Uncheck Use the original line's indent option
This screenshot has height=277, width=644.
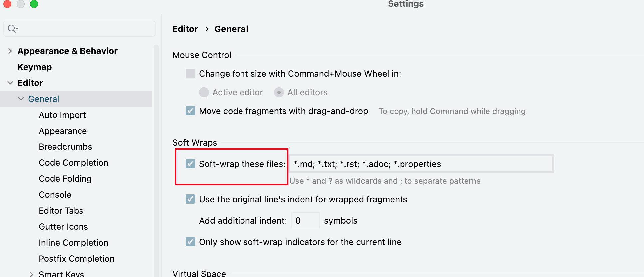tap(190, 199)
